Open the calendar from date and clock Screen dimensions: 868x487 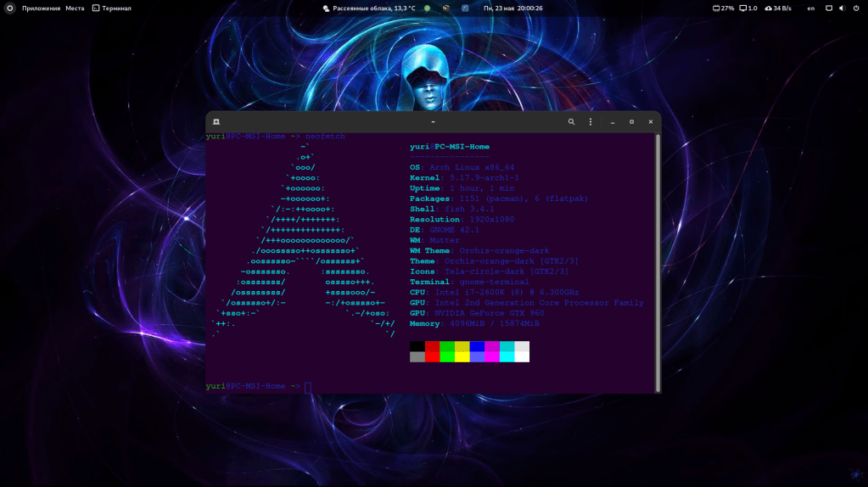[x=512, y=8]
